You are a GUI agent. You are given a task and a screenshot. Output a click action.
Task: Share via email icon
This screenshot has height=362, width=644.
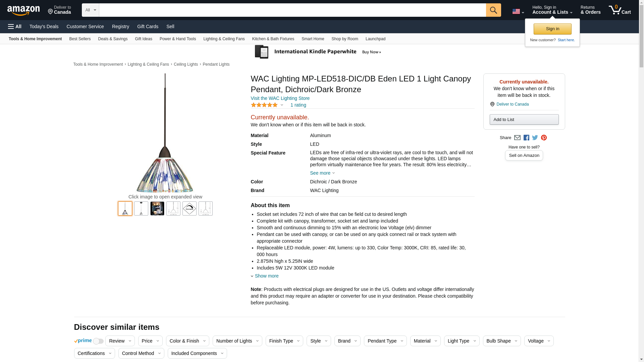pyautogui.click(x=517, y=138)
